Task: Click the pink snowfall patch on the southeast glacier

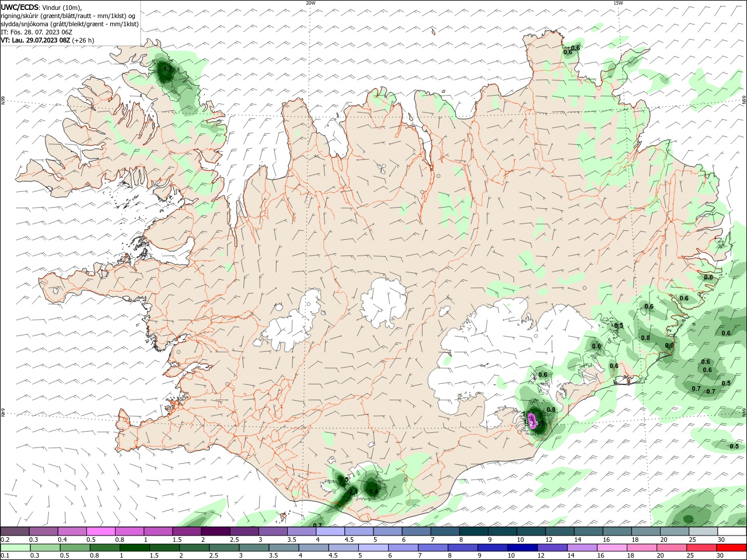Action: pos(532,421)
